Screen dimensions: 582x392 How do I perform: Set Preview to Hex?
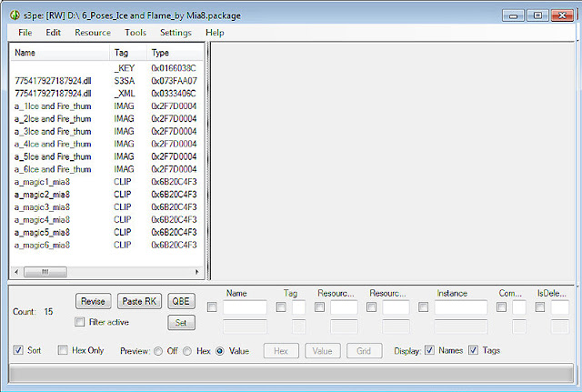187,351
